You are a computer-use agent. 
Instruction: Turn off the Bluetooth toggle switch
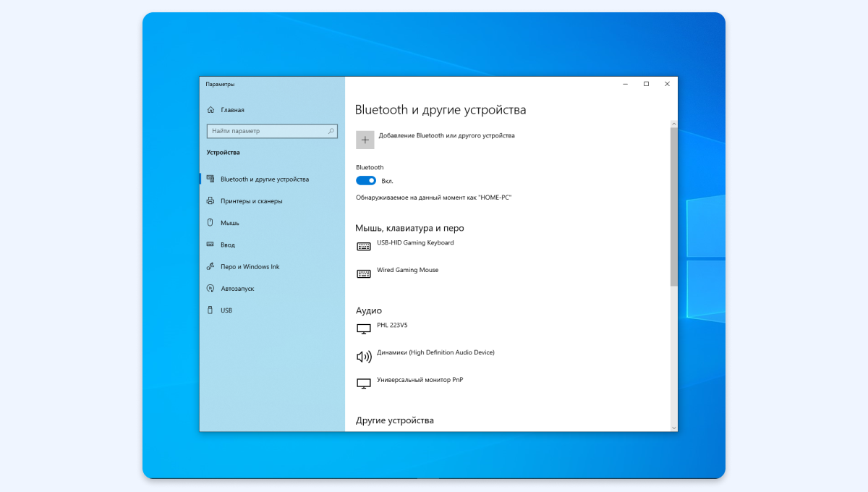[x=366, y=181]
